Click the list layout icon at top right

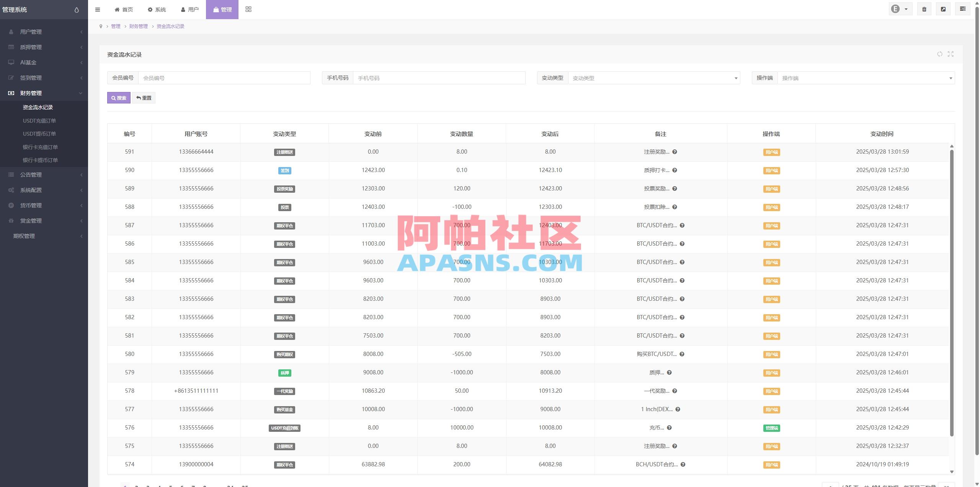[x=962, y=8]
